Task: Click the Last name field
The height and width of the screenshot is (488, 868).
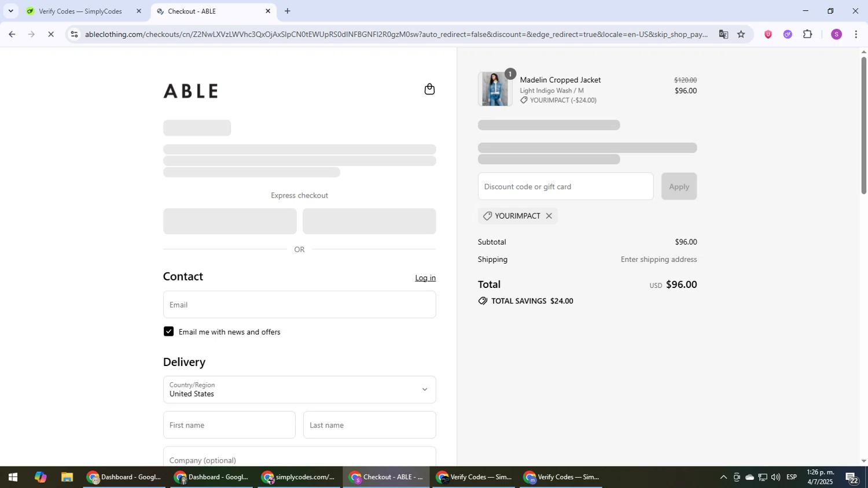Action: click(x=369, y=425)
